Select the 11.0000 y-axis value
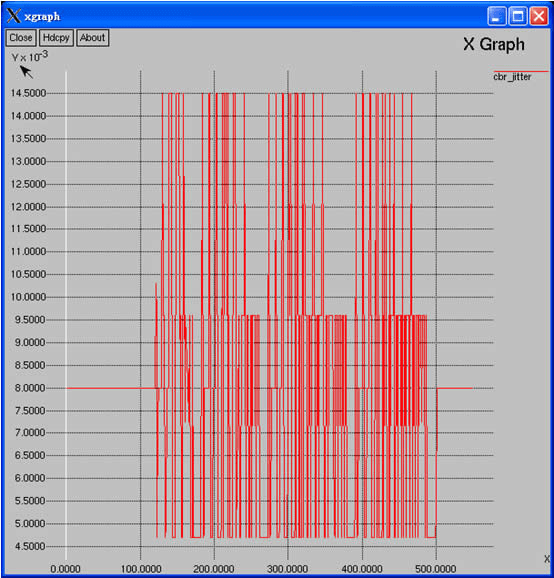The image size is (554, 578). [28, 251]
